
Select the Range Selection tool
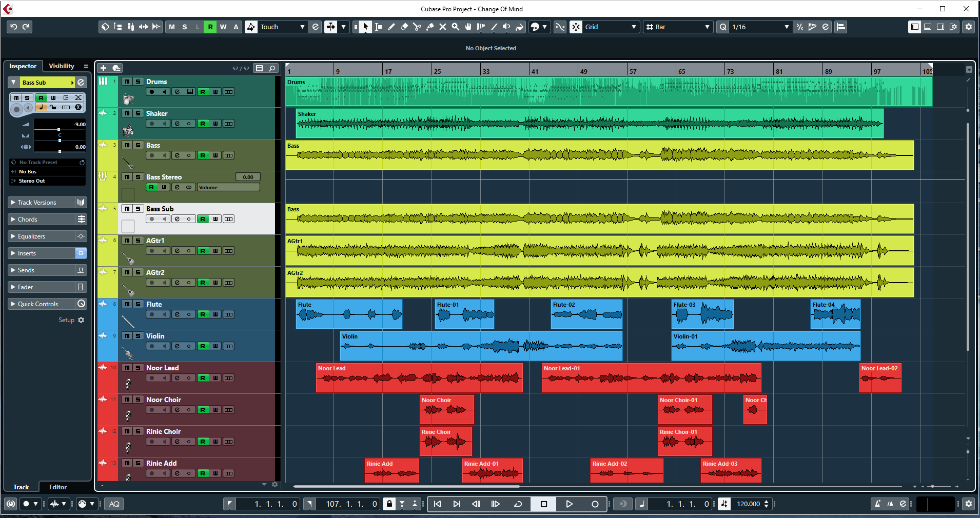click(x=379, y=27)
